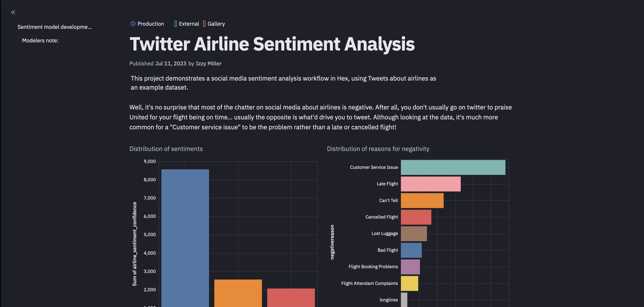Viewport: 644px width, 307px height.
Task: Click the brown Lost Luggage bar
Action: [414, 233]
